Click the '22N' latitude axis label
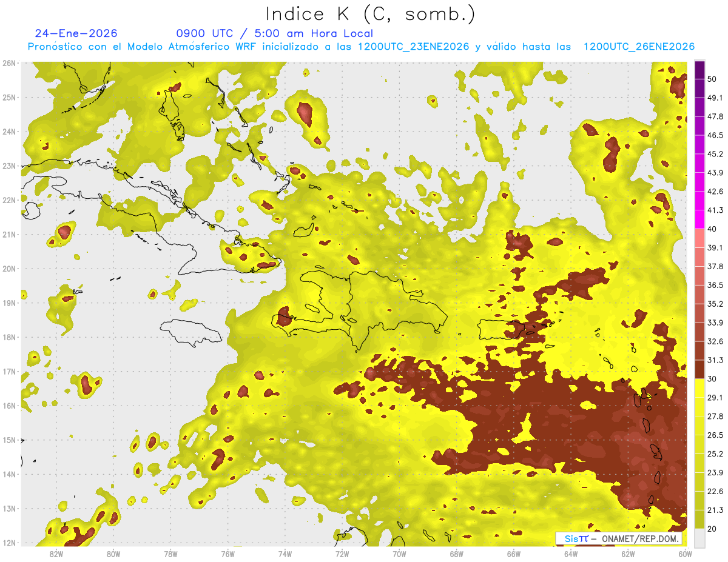This screenshot has width=728, height=562. pos(9,200)
